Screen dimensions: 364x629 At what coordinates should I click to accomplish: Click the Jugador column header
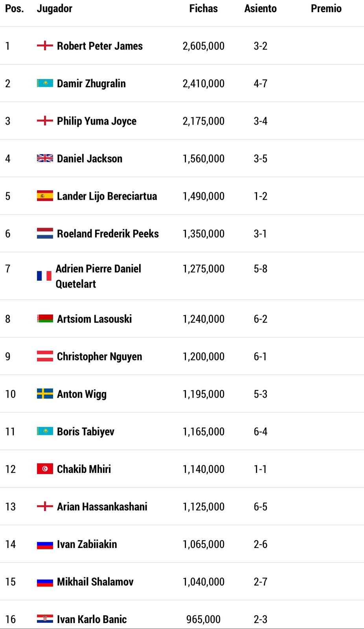(54, 9)
